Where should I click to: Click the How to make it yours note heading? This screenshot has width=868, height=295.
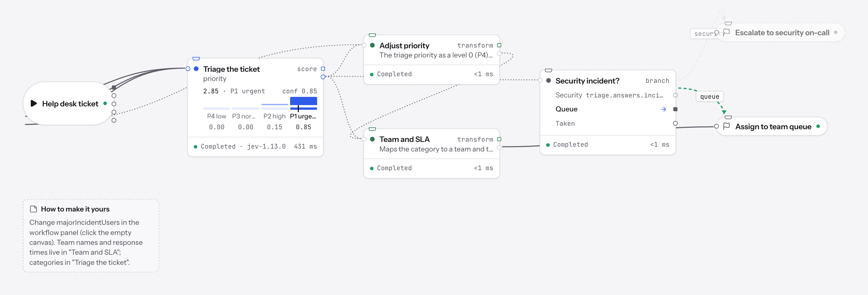coord(75,209)
